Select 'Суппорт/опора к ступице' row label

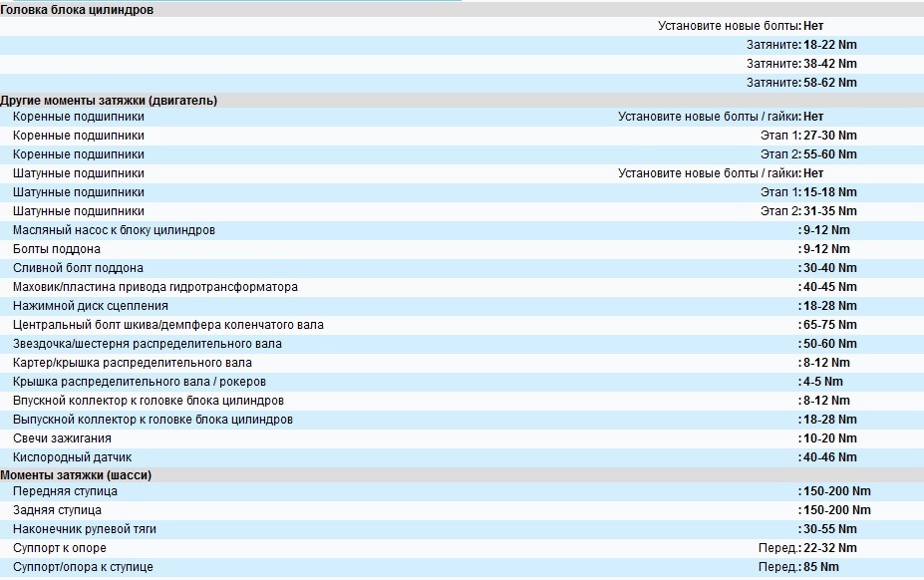(x=83, y=566)
